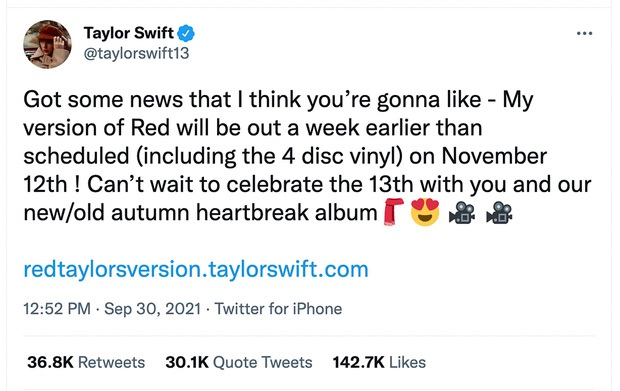Click the Quote Tweets count number 30.1K
This screenshot has height=391, width=620.
(187, 362)
